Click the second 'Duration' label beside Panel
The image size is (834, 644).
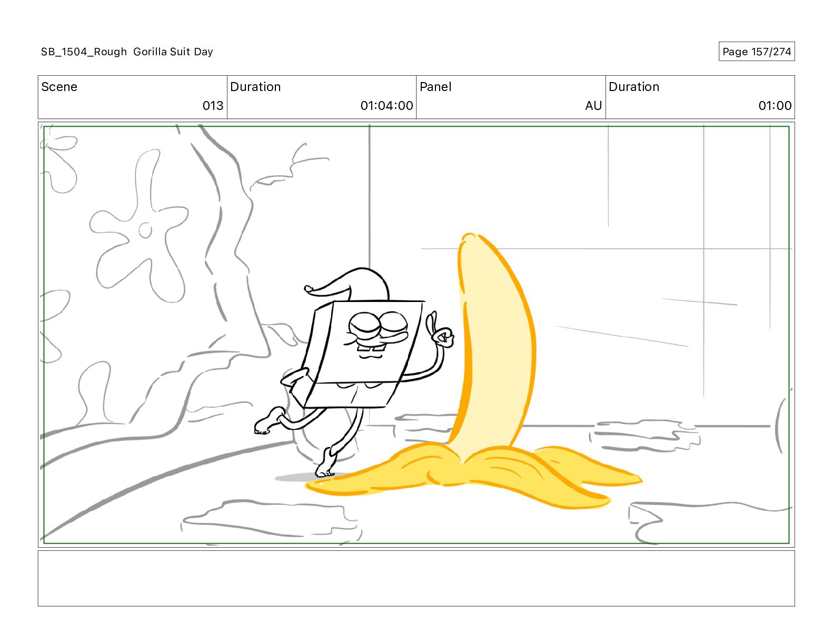pyautogui.click(x=634, y=87)
